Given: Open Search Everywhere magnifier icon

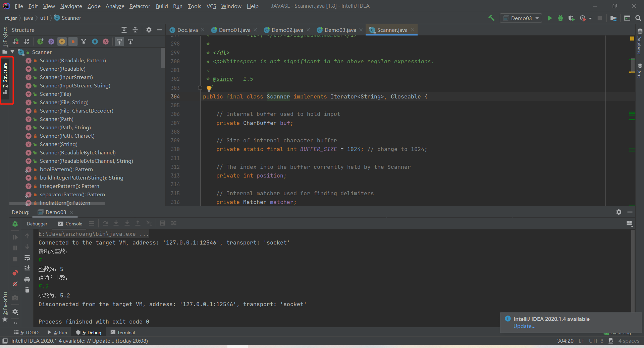Looking at the screenshot, I should click(x=638, y=18).
